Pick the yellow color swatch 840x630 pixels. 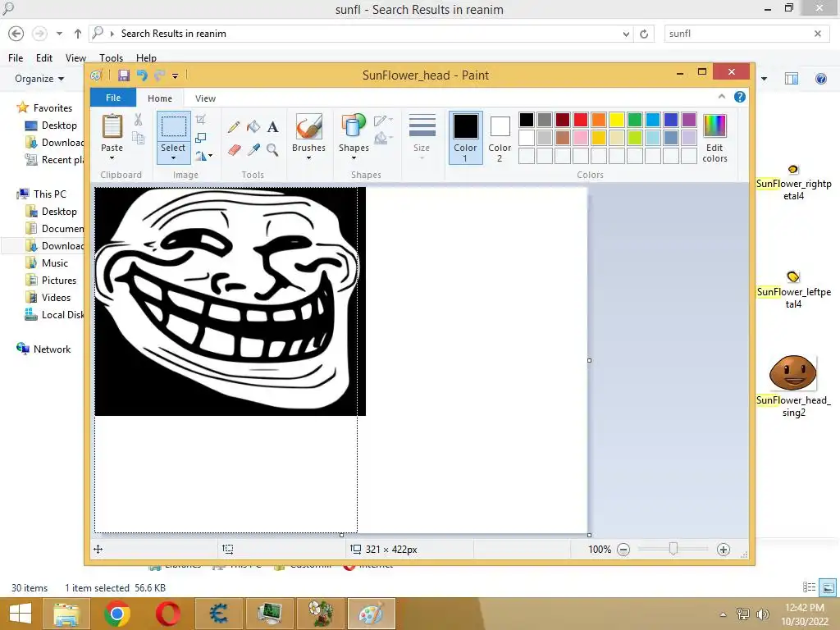pos(617,120)
